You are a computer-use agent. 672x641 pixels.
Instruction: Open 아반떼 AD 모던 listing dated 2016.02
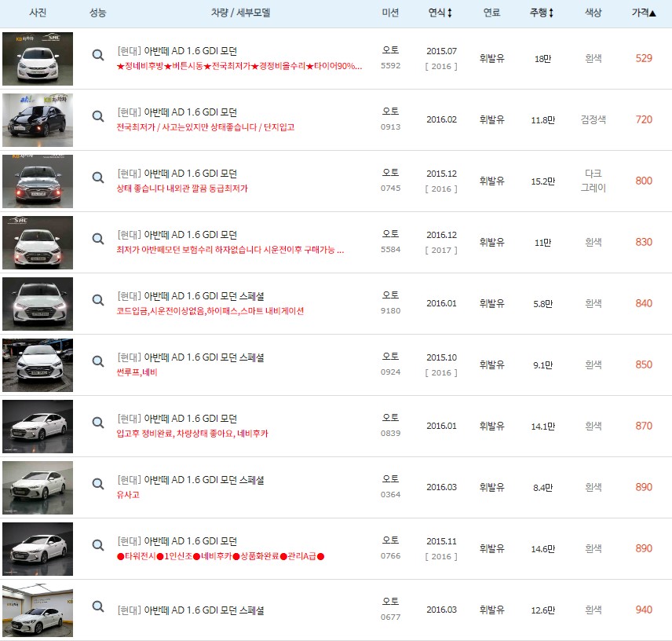(177, 112)
